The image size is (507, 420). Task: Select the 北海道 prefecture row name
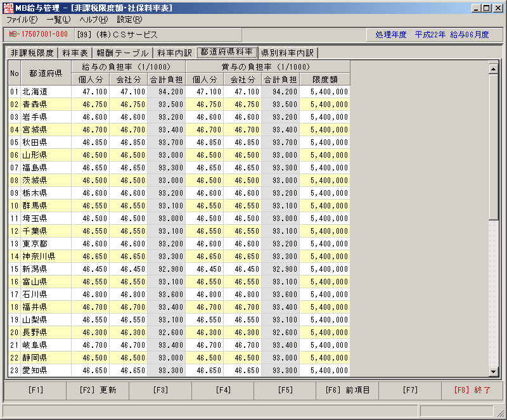pyautogui.click(x=46, y=92)
